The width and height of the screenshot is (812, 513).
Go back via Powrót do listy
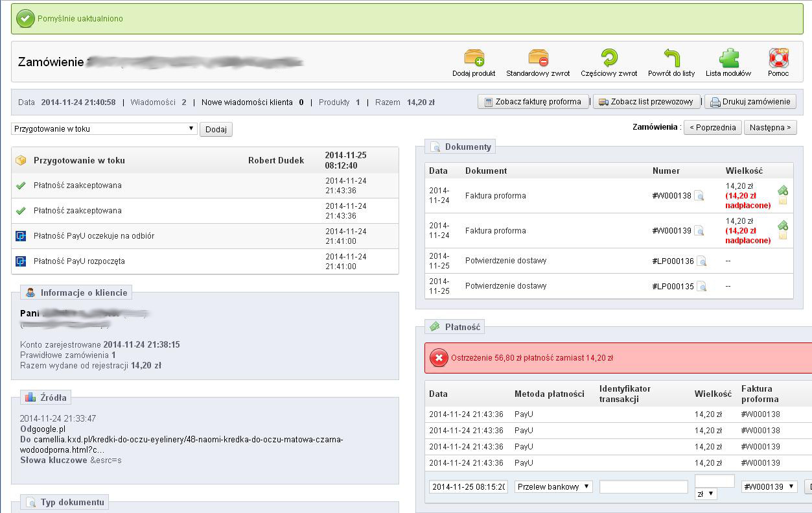[x=671, y=58]
